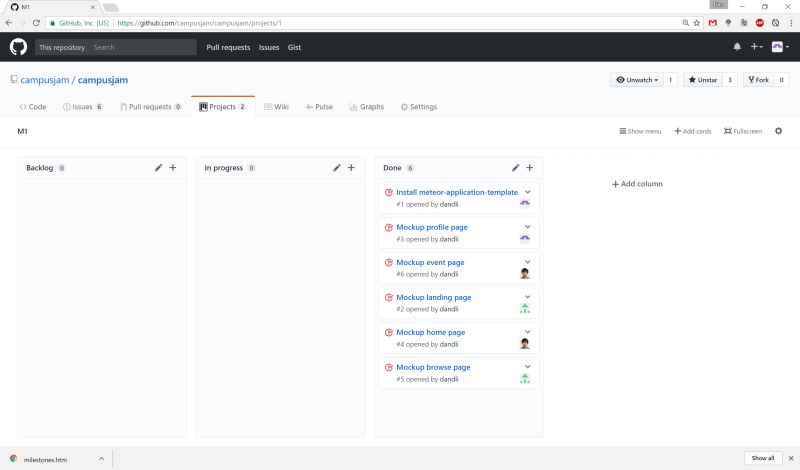The width and height of the screenshot is (800, 470).
Task: Click issue icon of Mockup home page card
Action: point(389,332)
